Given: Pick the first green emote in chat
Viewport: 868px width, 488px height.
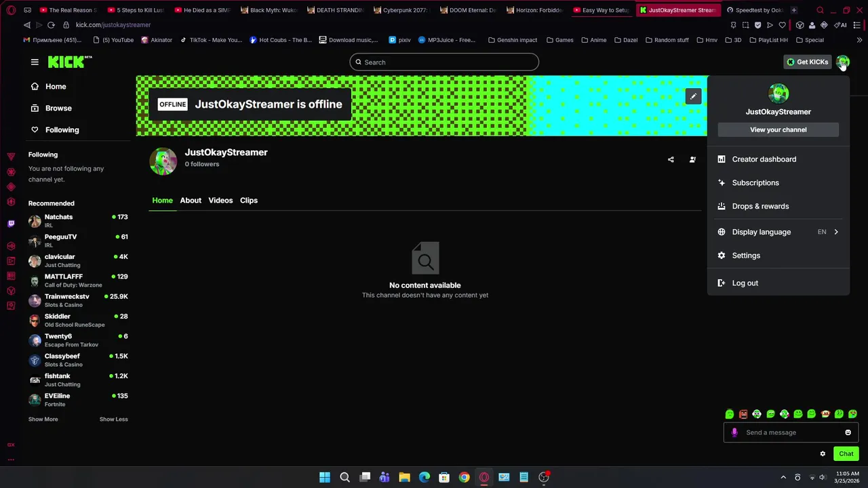Looking at the screenshot, I should coord(730,414).
